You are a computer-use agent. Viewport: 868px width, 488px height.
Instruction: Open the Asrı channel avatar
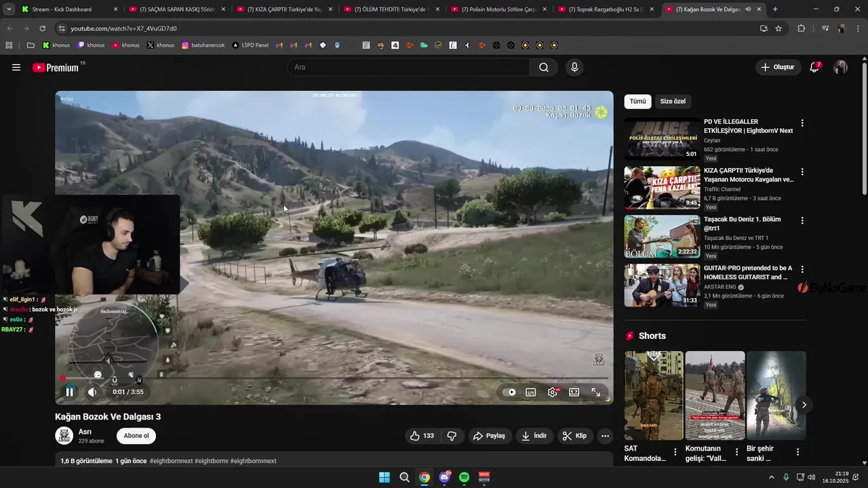click(x=64, y=436)
